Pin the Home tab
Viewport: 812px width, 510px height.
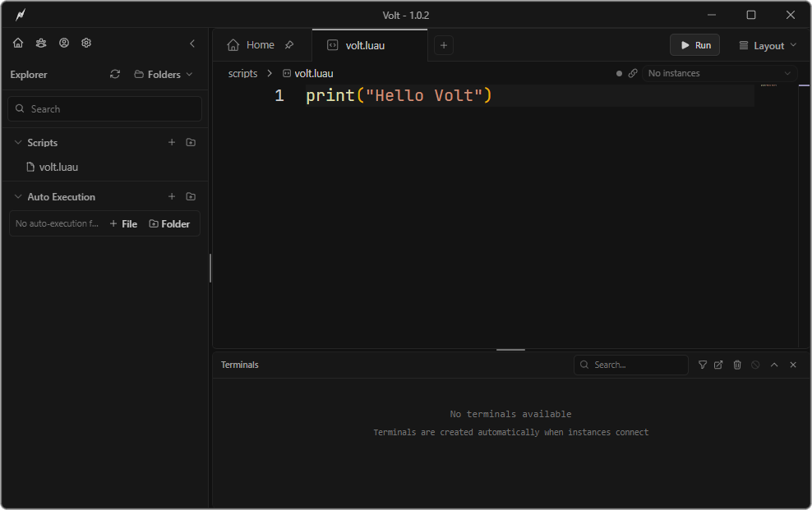click(x=289, y=45)
